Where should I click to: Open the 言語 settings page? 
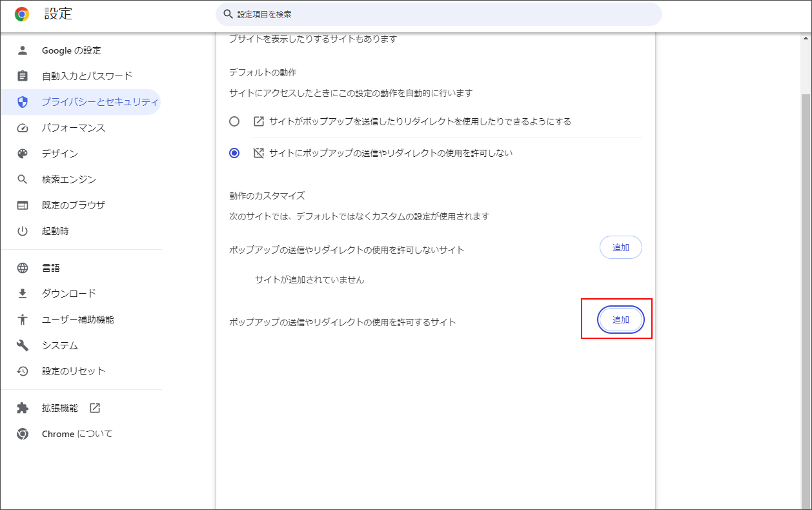51,267
